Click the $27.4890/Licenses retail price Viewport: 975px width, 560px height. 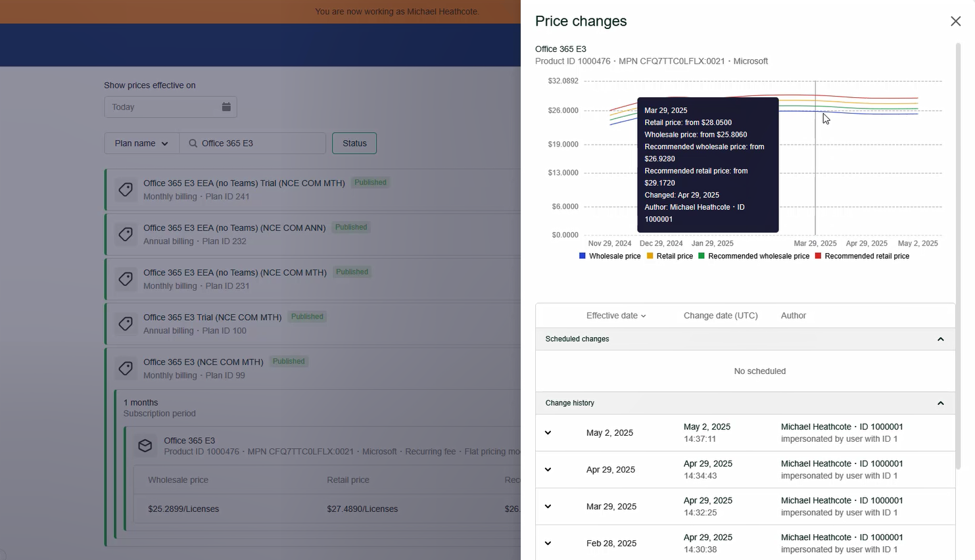(362, 509)
